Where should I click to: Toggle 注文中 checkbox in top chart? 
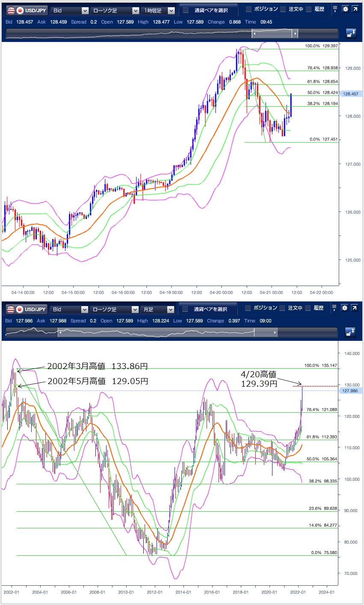pyautogui.click(x=283, y=9)
